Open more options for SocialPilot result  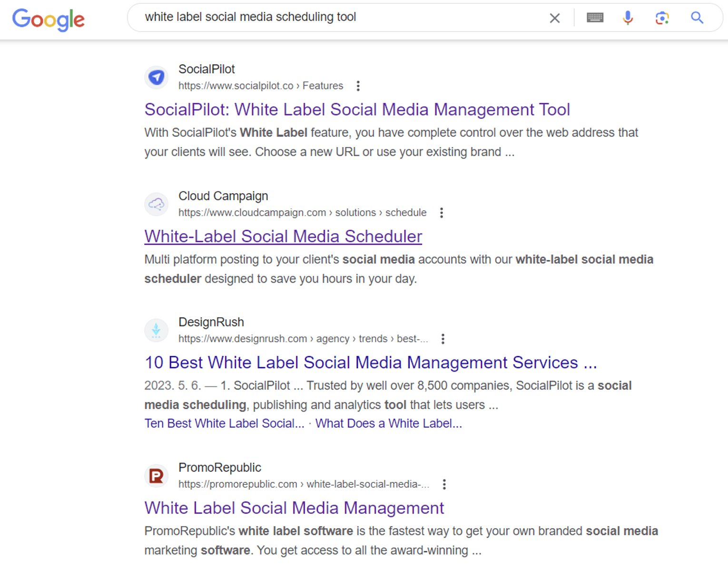pos(358,86)
